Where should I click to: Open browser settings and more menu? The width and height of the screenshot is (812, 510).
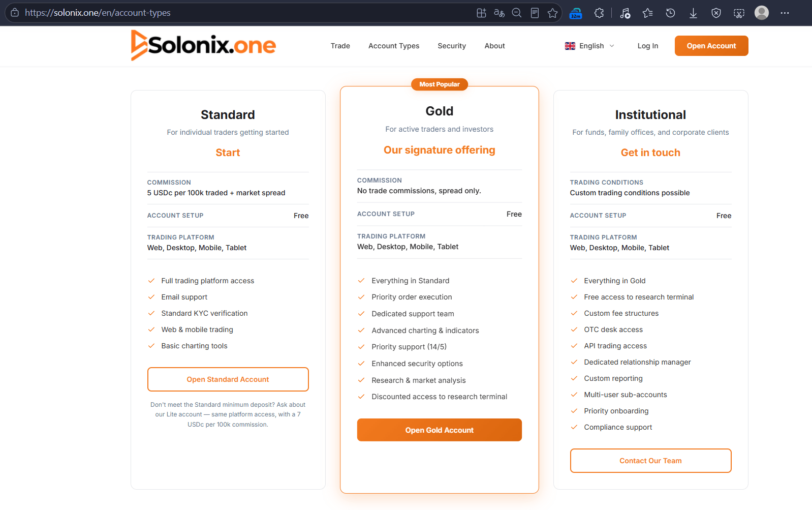point(785,13)
